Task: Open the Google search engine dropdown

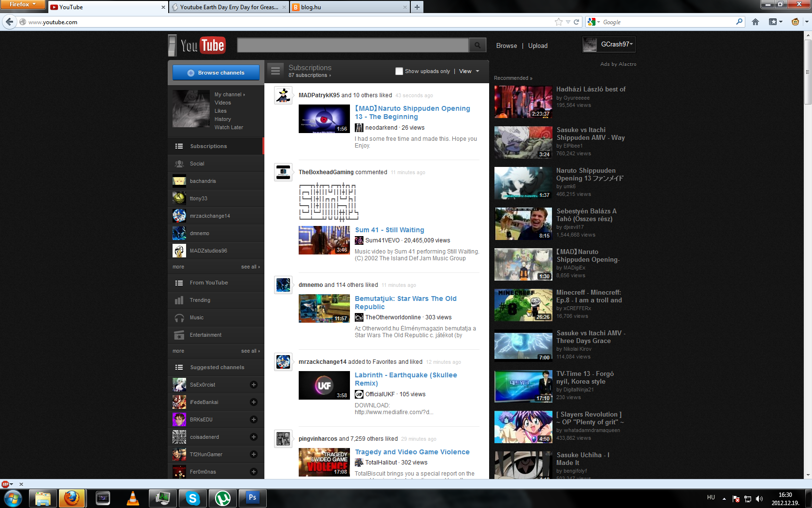Action: (593, 22)
